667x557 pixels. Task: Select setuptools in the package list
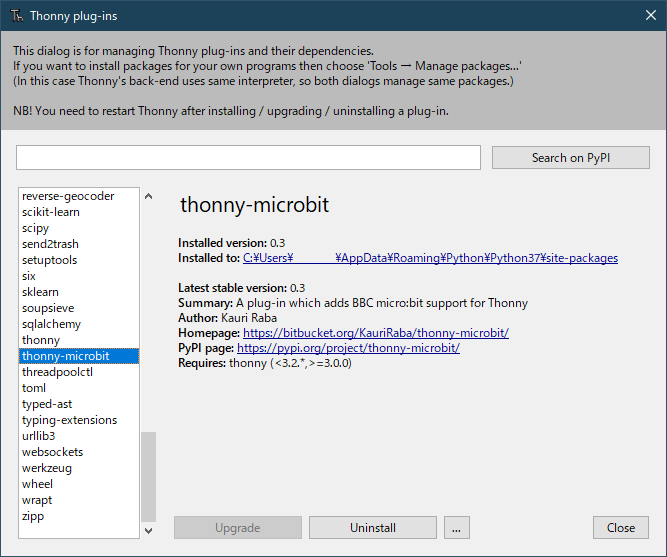coord(79,260)
